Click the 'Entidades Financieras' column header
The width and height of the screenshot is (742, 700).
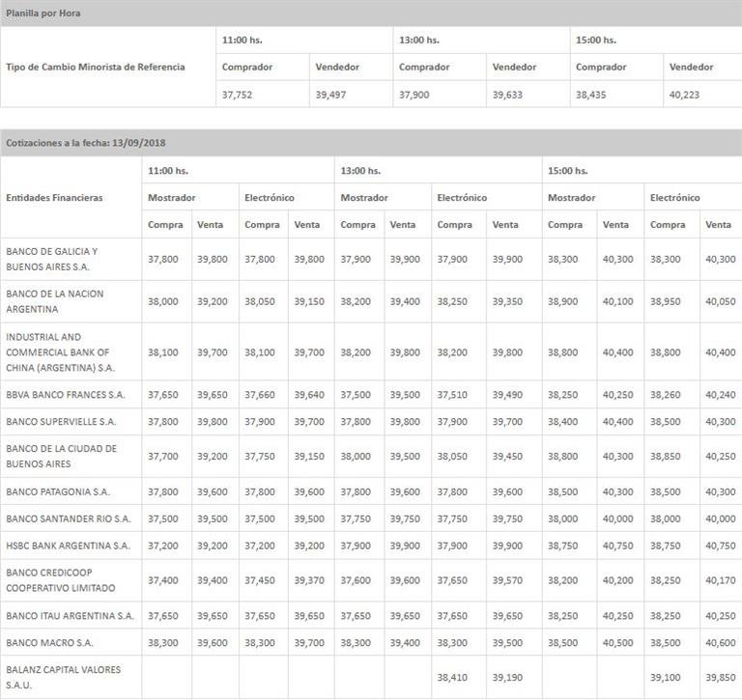point(54,198)
